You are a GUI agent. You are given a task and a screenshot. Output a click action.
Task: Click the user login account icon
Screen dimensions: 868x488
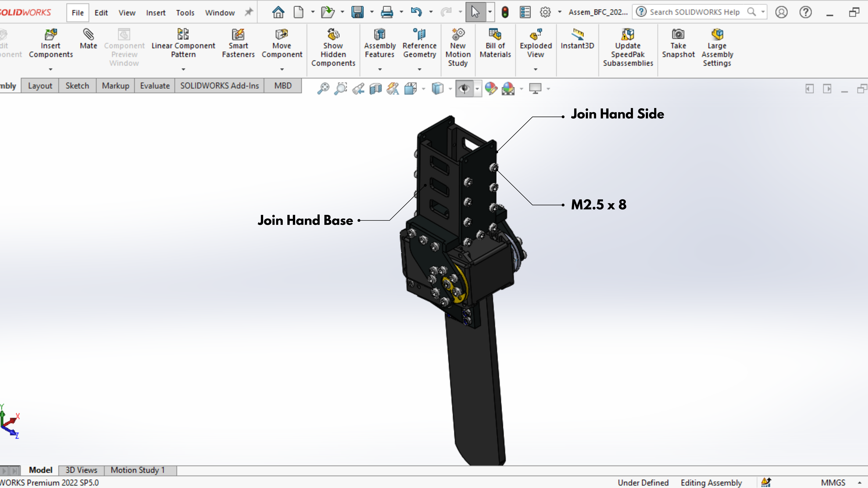tap(781, 12)
